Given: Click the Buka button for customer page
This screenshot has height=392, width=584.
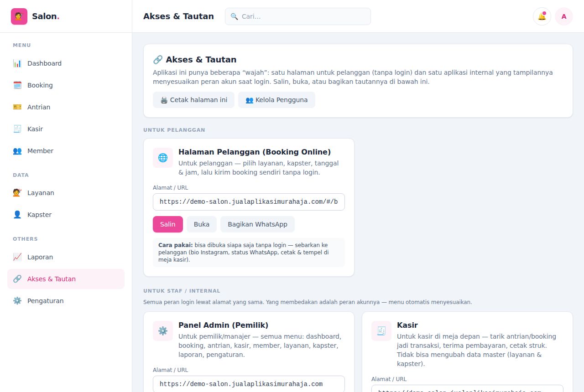Looking at the screenshot, I should (202, 224).
